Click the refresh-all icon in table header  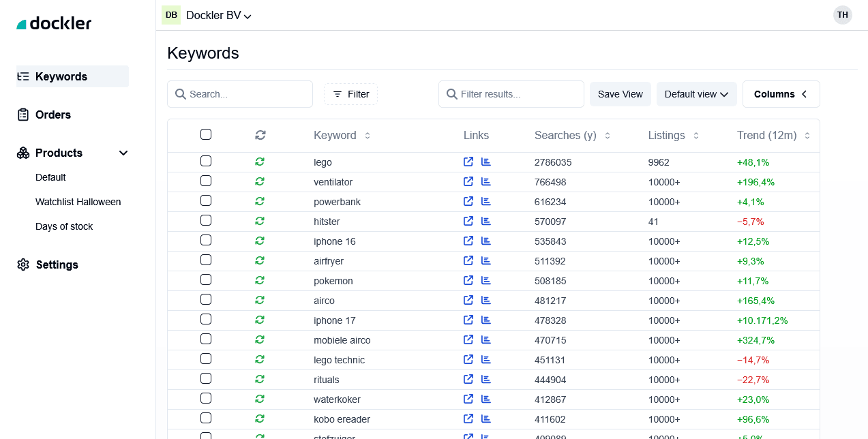(x=260, y=135)
